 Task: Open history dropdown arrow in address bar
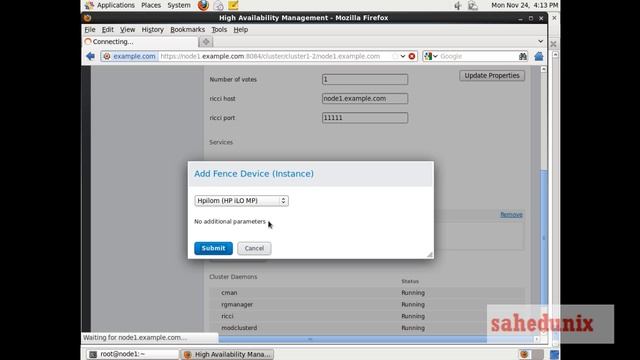402,56
